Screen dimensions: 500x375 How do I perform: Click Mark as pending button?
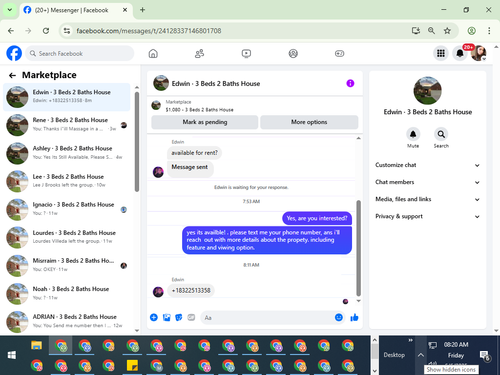tap(205, 122)
